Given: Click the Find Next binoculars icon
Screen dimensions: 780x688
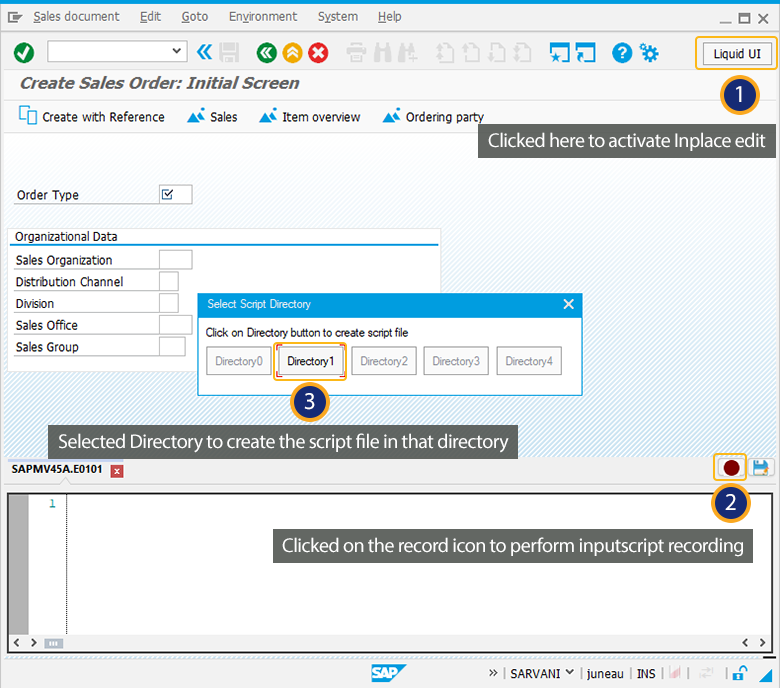Looking at the screenshot, I should click(x=407, y=52).
